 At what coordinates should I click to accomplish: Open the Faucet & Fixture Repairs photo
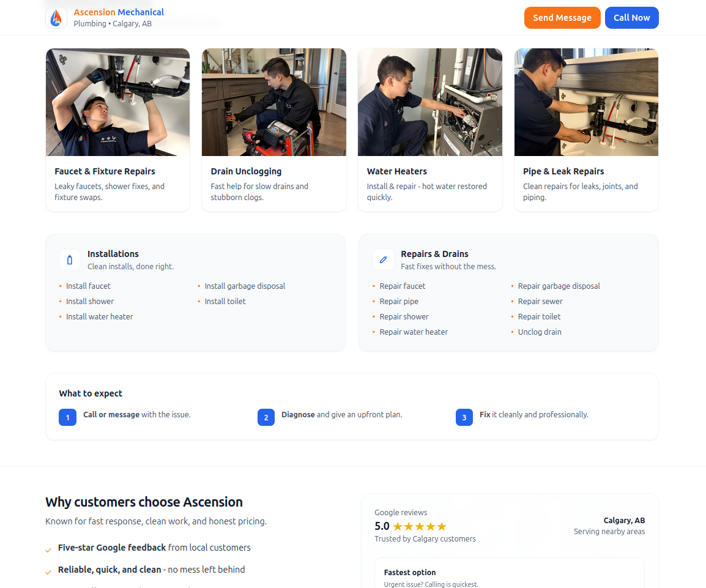[117, 102]
